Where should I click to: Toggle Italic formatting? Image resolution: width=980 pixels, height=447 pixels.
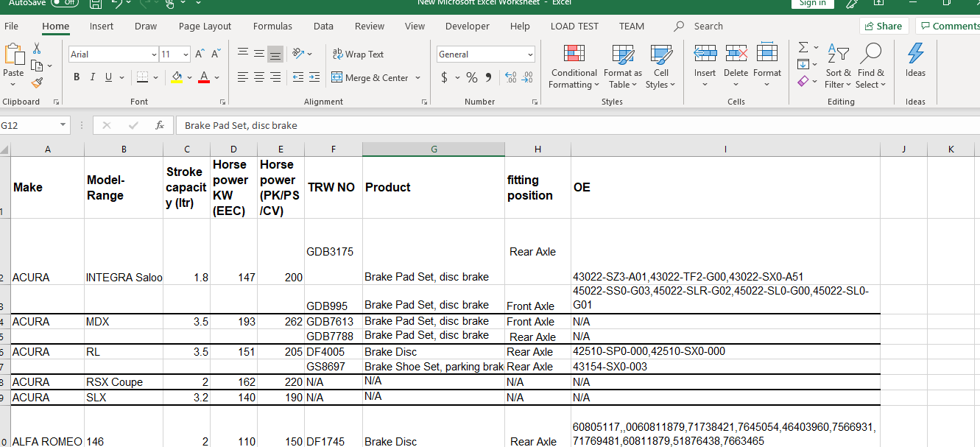click(x=93, y=77)
